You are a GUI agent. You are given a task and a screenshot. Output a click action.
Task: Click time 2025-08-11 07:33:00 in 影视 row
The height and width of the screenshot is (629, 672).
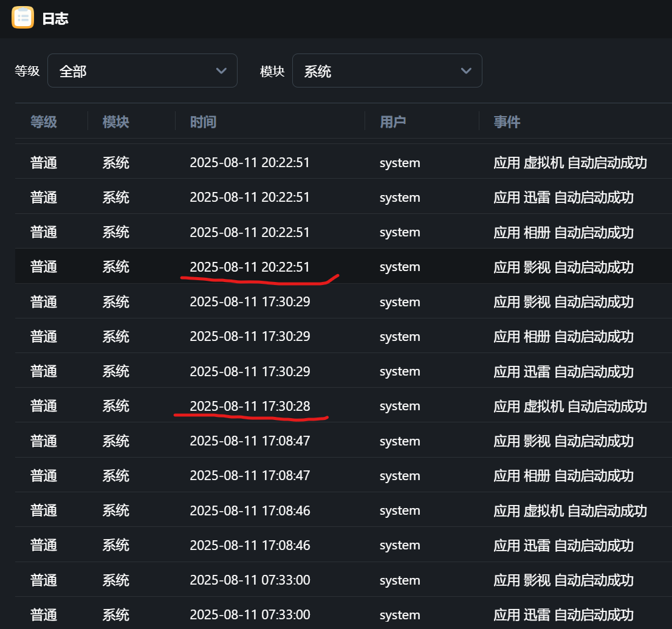[x=250, y=580]
